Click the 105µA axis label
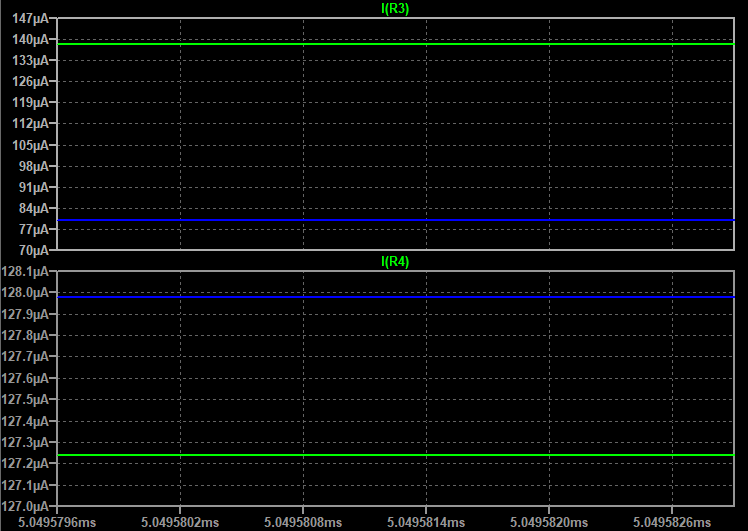Screen dimensions: 748x531 [x=31, y=145]
